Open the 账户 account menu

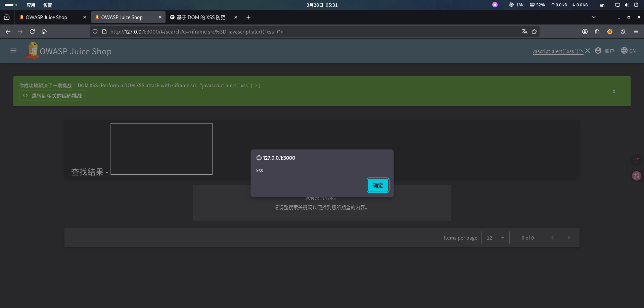(604, 51)
